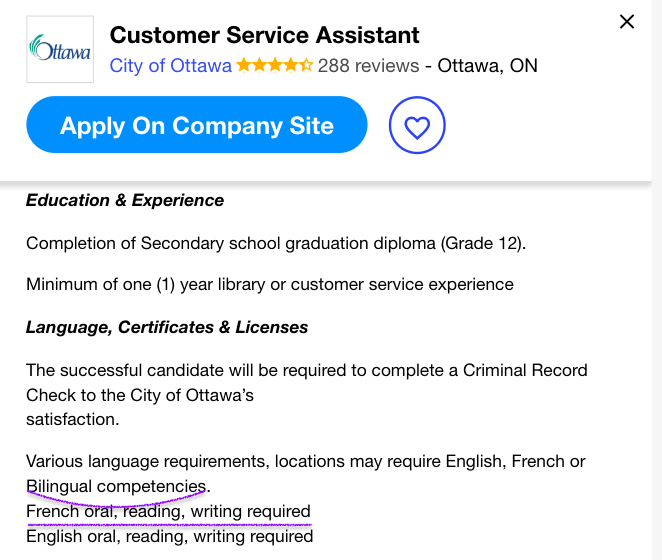Save the job with the heart icon
This screenshot has width=662, height=560.
point(417,125)
